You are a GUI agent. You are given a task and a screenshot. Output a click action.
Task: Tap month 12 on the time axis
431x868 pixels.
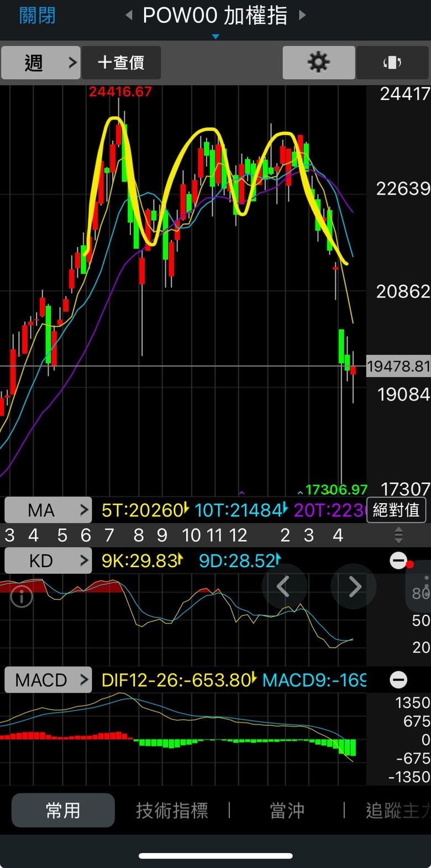pos(238,535)
